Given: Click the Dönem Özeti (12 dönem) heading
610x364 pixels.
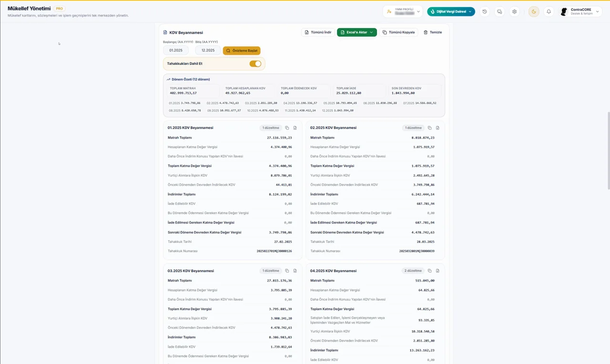Looking at the screenshot, I should (x=191, y=80).
